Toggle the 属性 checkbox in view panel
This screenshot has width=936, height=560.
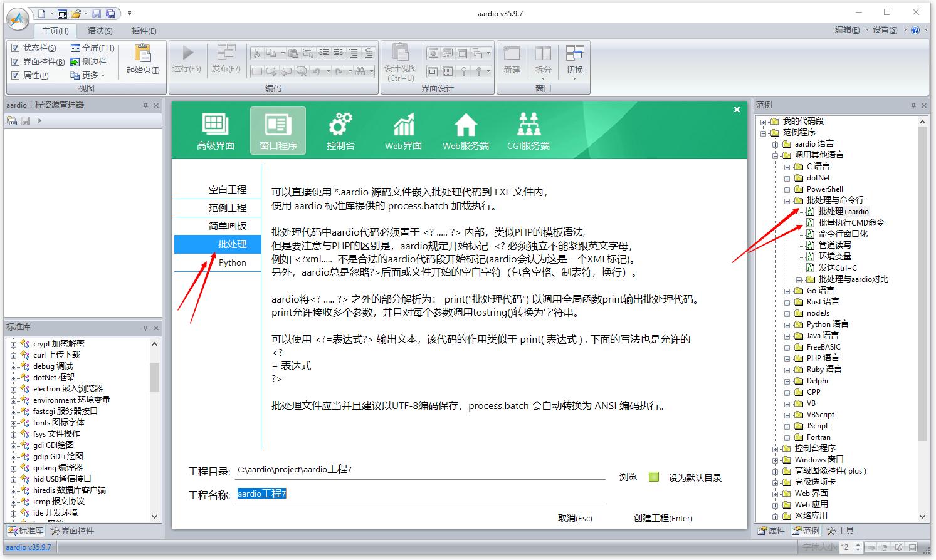click(x=15, y=75)
